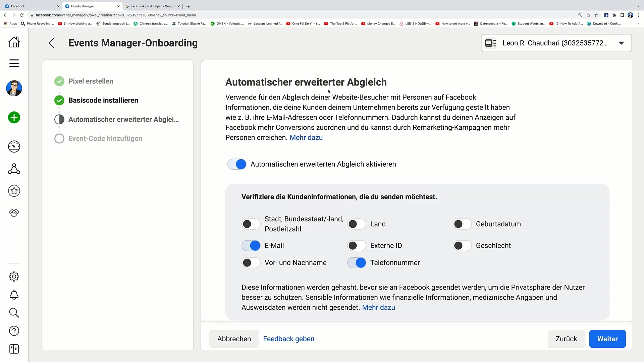Image resolution: width=644 pixels, height=362 pixels.
Task: Disable the Telefonnummer toggle
Action: click(357, 263)
